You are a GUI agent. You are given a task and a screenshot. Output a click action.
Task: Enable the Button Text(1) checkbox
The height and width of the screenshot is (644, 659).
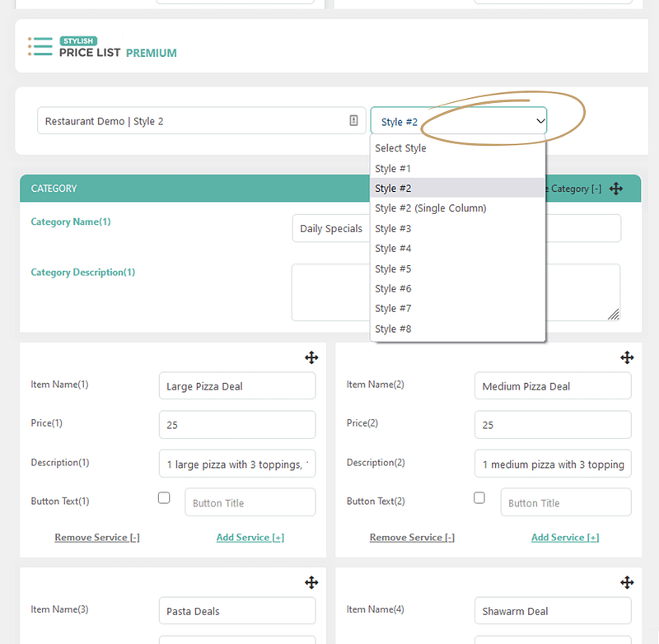point(164,497)
